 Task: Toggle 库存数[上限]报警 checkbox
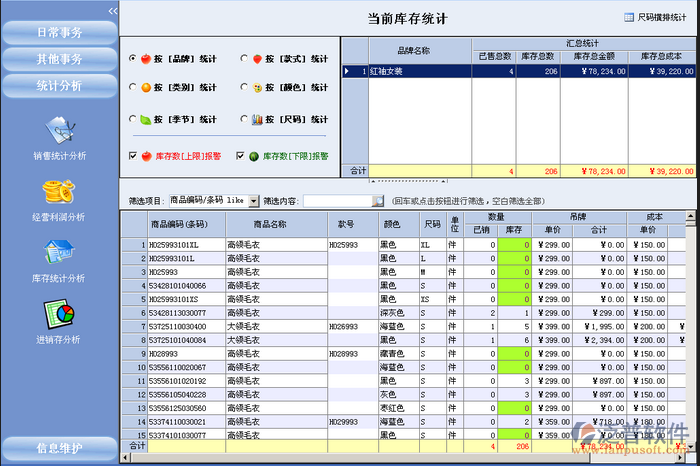[133, 156]
